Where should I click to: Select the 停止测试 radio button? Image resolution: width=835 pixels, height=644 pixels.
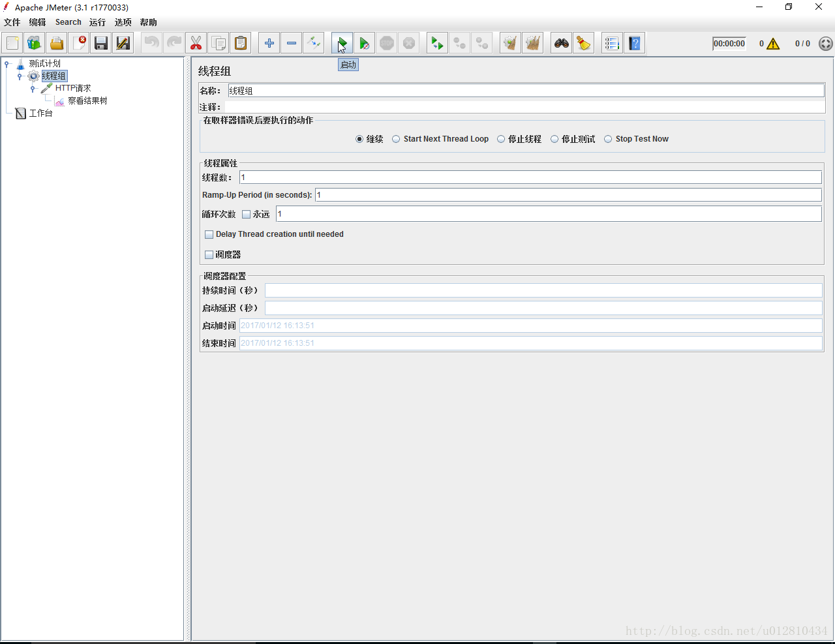click(x=554, y=139)
